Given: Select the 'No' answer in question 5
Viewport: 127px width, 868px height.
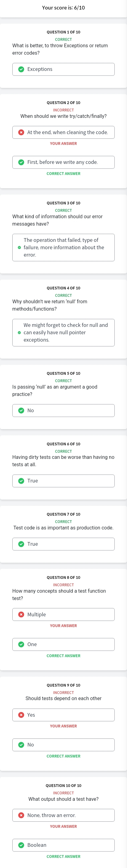Looking at the screenshot, I should tap(63, 410).
